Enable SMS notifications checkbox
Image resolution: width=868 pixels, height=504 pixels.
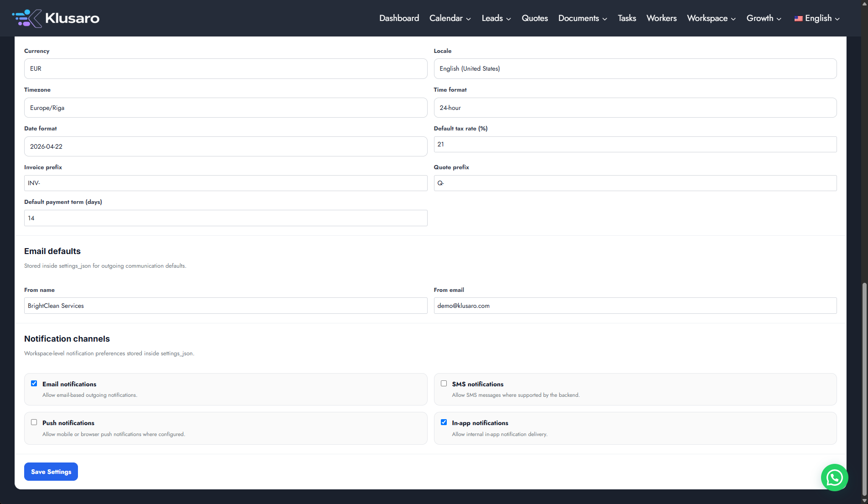tap(444, 384)
